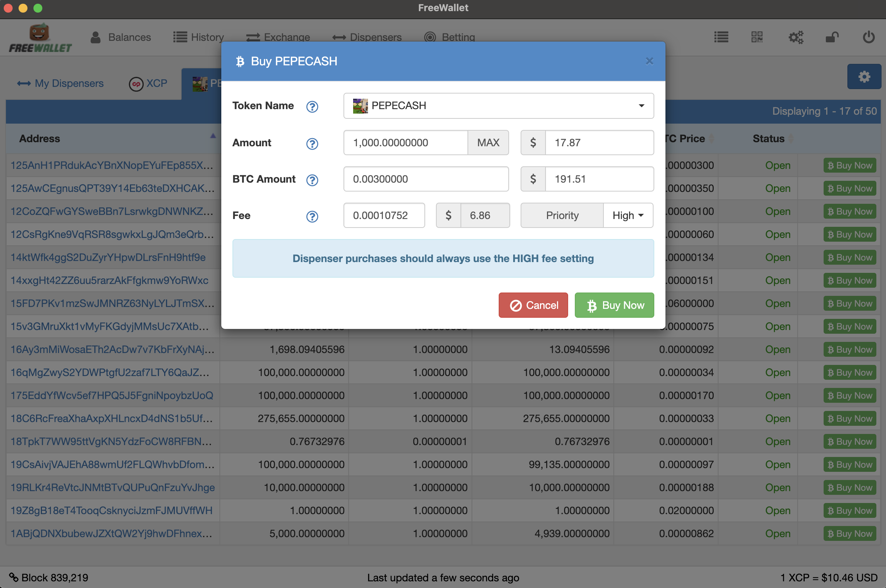Image resolution: width=886 pixels, height=588 pixels.
Task: Open the settings gears icon
Action: pyautogui.click(x=796, y=37)
